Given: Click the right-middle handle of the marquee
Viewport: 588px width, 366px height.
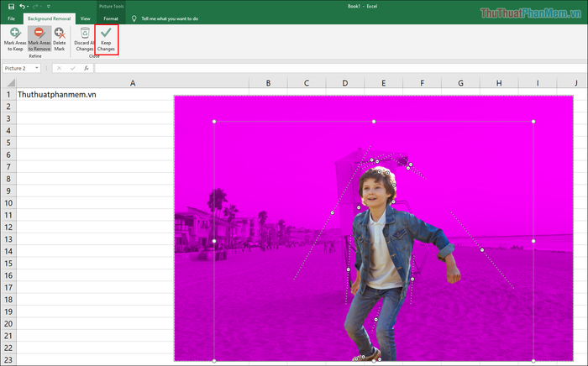Looking at the screenshot, I should click(x=533, y=241).
